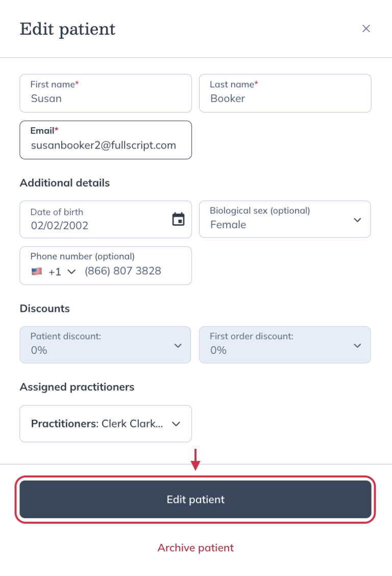
Task: Click the US flag country selector
Action: pos(37,271)
